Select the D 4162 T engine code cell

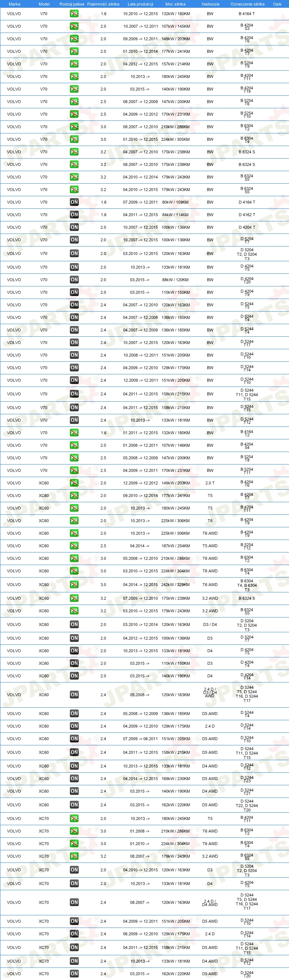(x=247, y=215)
